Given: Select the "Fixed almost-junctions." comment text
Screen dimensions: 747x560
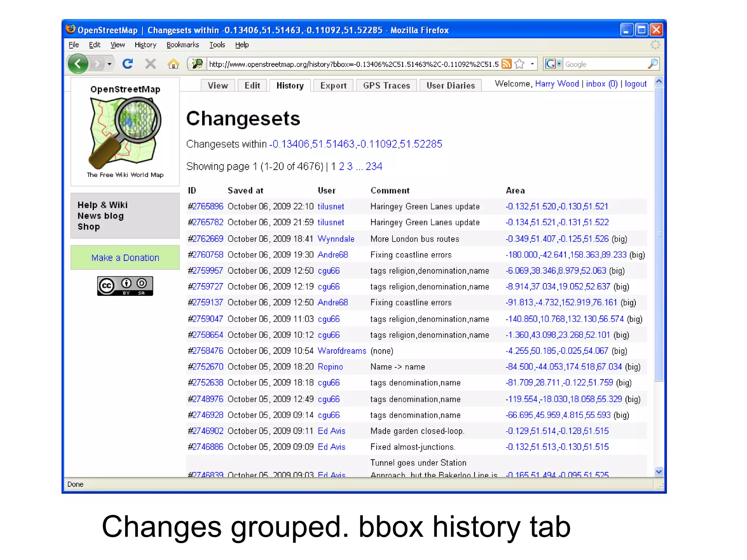Looking at the screenshot, I should point(413,447).
